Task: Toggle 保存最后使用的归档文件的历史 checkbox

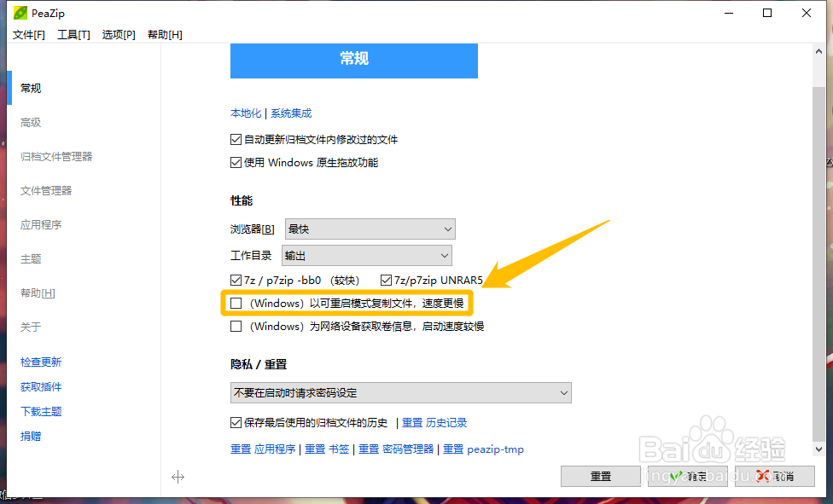Action: point(236,423)
